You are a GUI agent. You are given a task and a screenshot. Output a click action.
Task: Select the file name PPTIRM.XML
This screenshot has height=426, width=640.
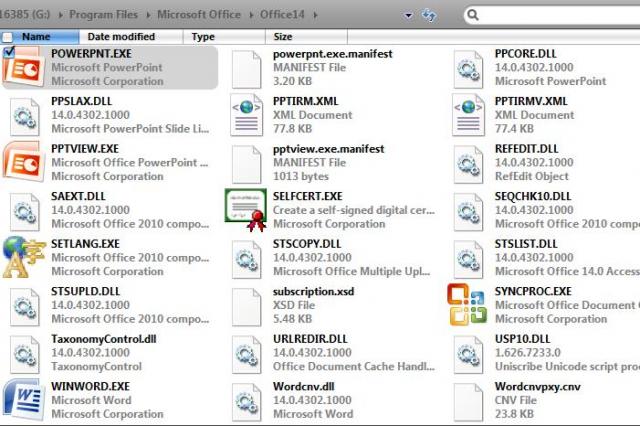[x=306, y=101]
